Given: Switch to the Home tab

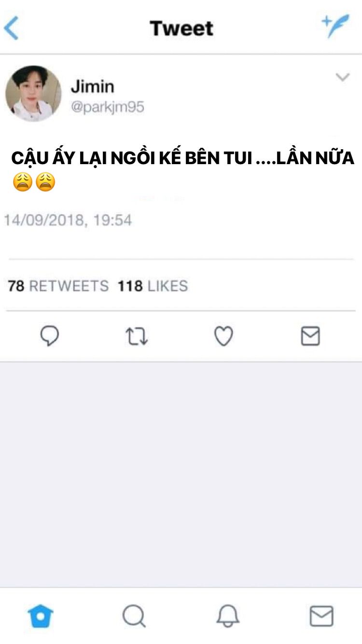Looking at the screenshot, I should [x=41, y=616].
